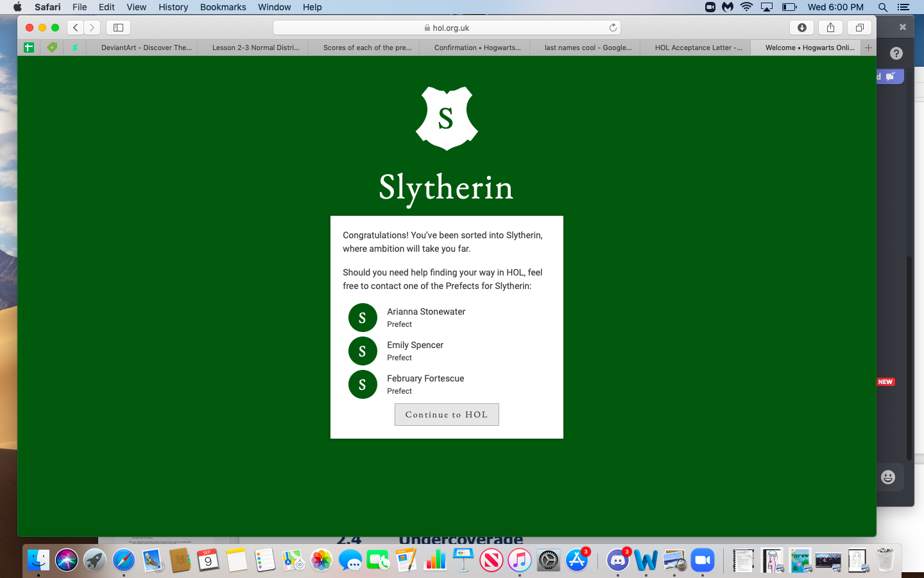Switch to Lesson 2-3 Normal Distri tab
The width and height of the screenshot is (924, 578).
coord(253,48)
